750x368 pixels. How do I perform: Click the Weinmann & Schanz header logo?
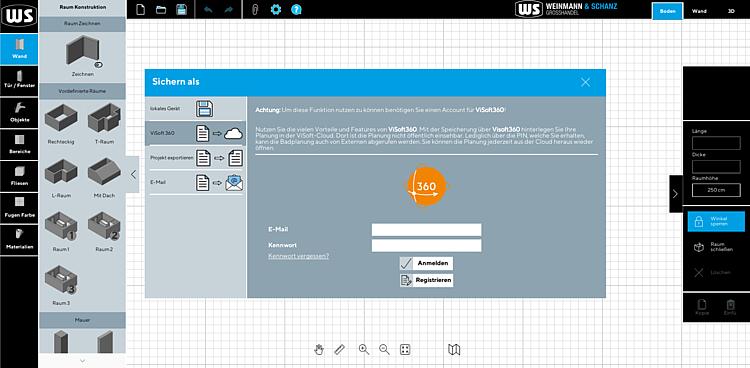[566, 9]
